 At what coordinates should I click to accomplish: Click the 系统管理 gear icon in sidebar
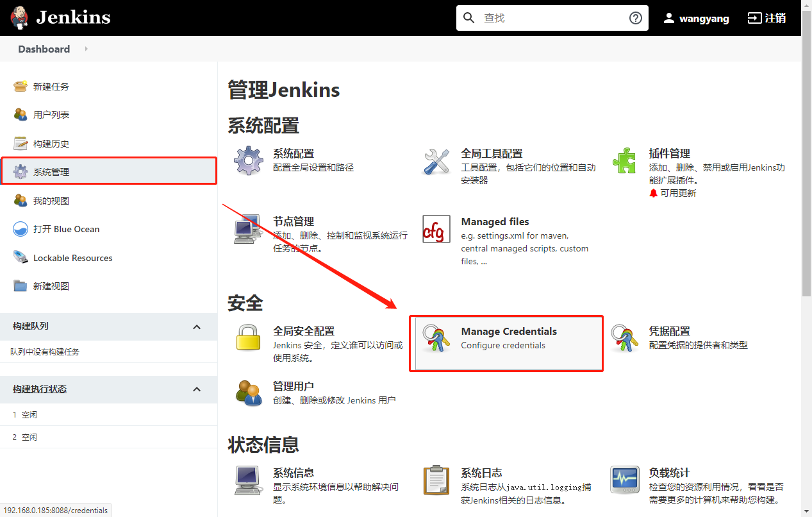click(x=21, y=172)
